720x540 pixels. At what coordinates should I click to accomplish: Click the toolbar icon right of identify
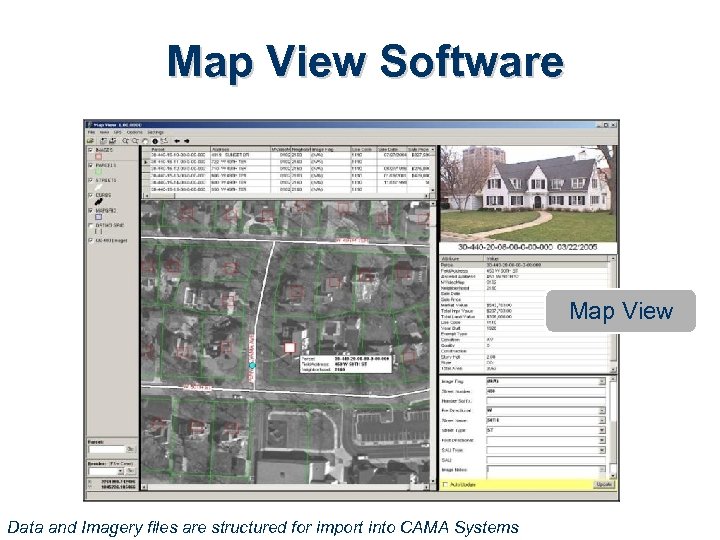point(164,141)
